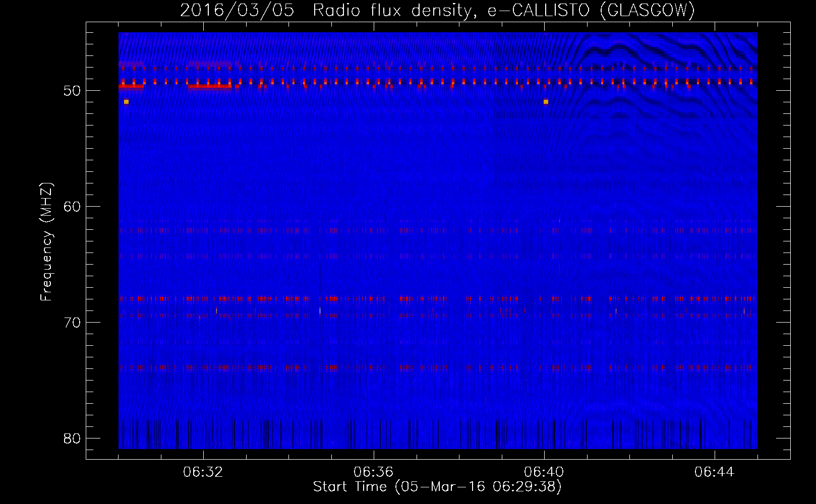Click the 06:44 time tick label
The height and width of the screenshot is (504, 816).
(715, 472)
